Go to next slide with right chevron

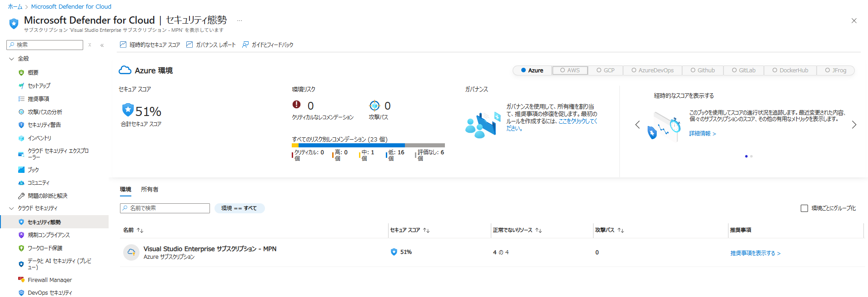pyautogui.click(x=854, y=125)
